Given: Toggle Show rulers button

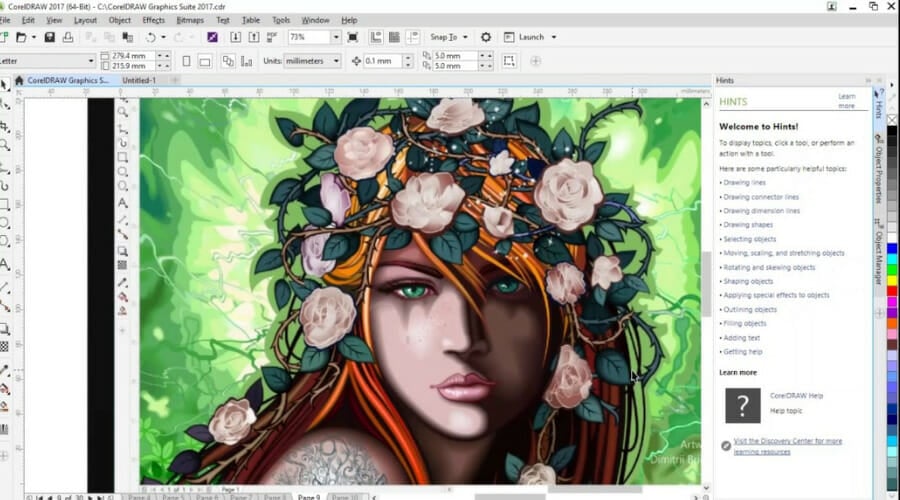Looking at the screenshot, I should pos(376,37).
